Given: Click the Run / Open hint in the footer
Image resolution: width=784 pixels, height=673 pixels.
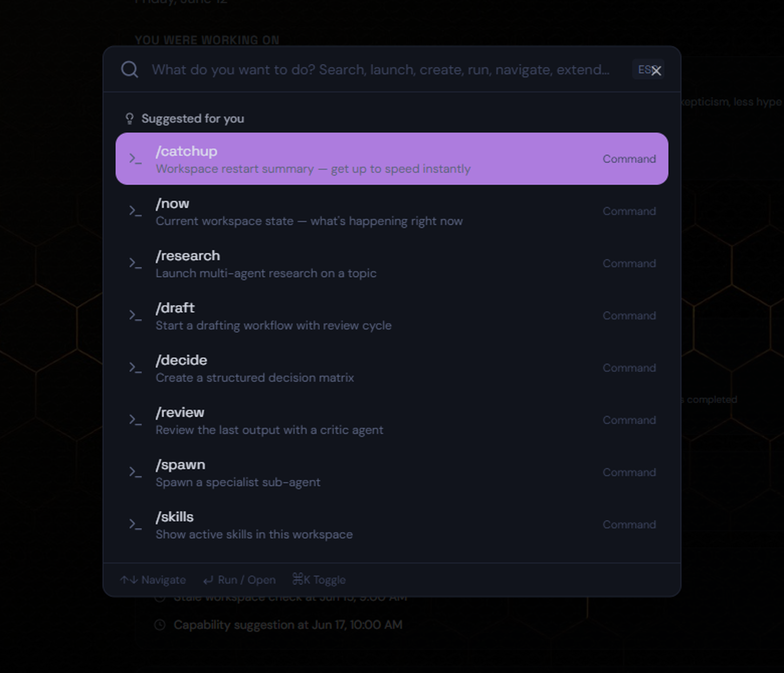Looking at the screenshot, I should [239, 580].
